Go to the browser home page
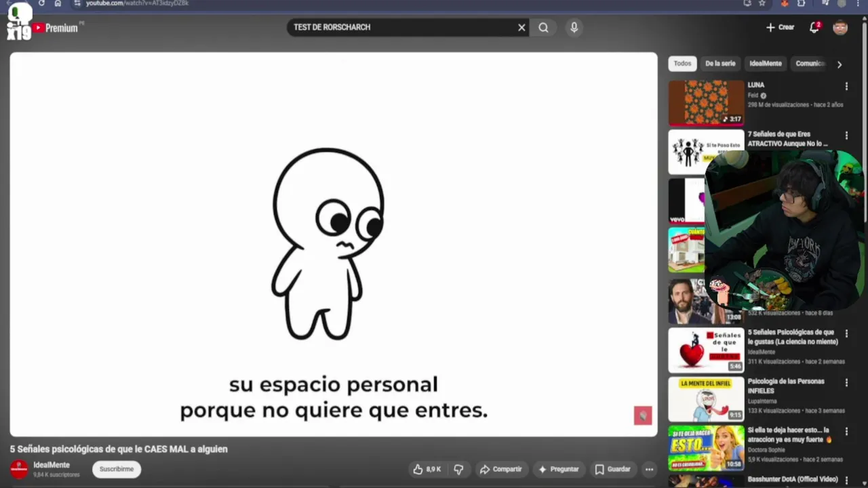 (x=58, y=3)
